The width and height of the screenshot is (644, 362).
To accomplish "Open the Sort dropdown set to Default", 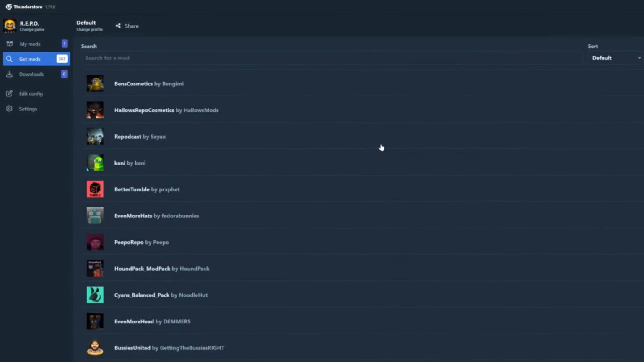I will 615,58.
